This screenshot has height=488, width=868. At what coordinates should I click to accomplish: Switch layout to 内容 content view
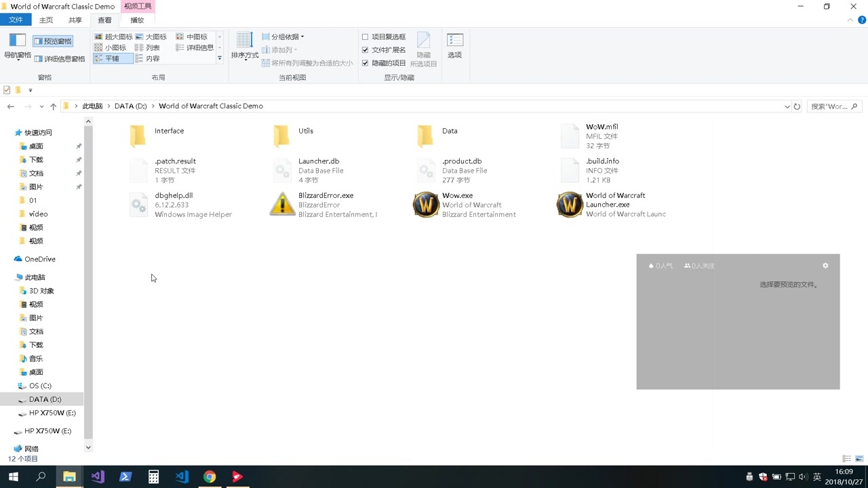(147, 58)
